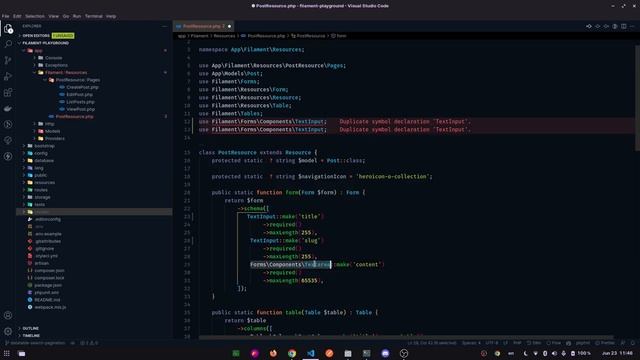Click the PHP language mode indicator
The height and width of the screenshot is (360, 640).
[517, 343]
